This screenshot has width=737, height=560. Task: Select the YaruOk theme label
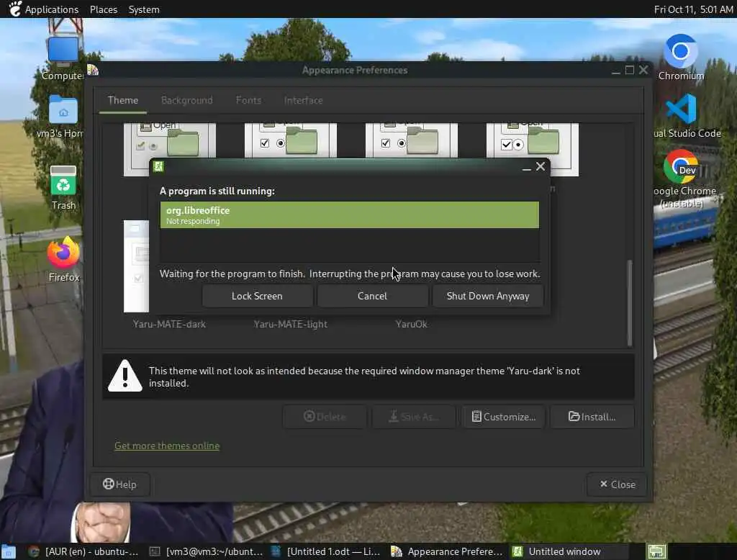[411, 324]
